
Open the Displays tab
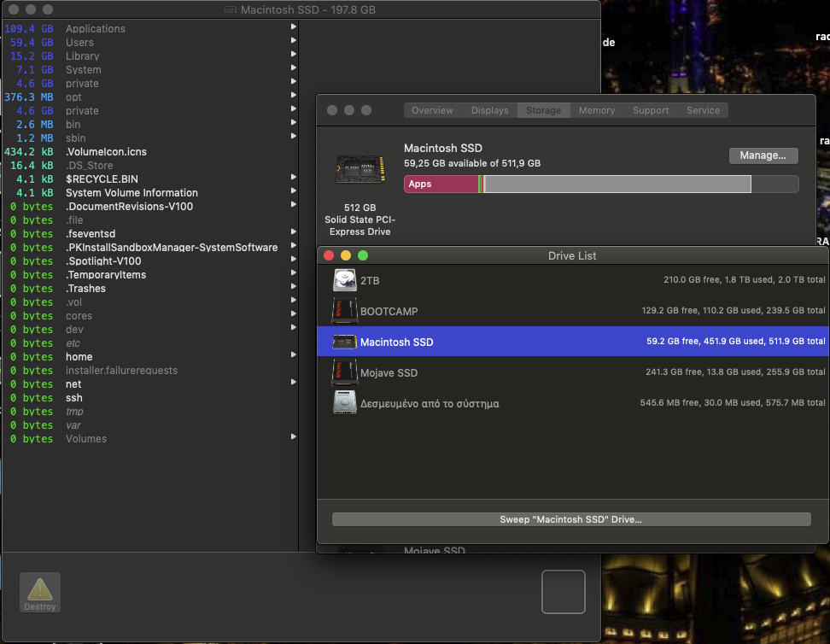pyautogui.click(x=489, y=110)
